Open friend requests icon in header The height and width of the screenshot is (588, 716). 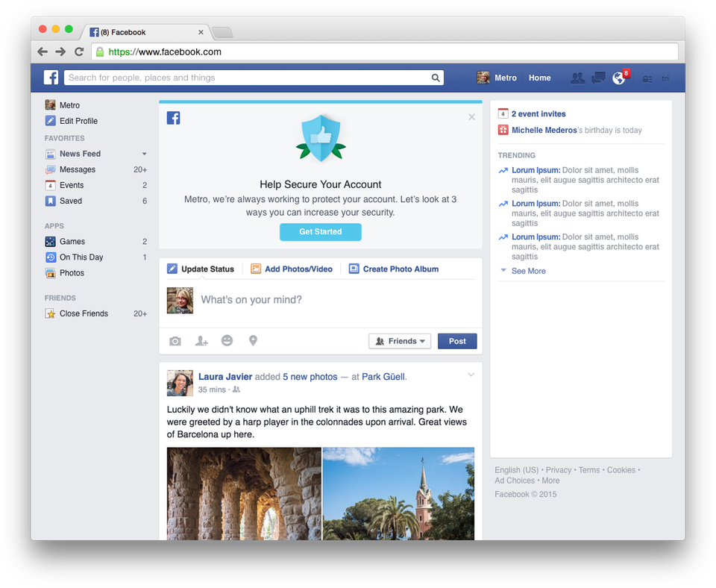pyautogui.click(x=577, y=78)
